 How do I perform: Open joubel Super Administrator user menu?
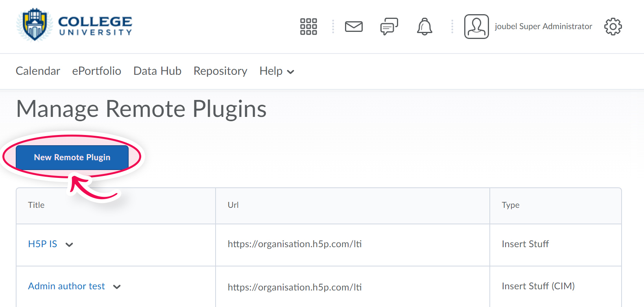pos(543,26)
